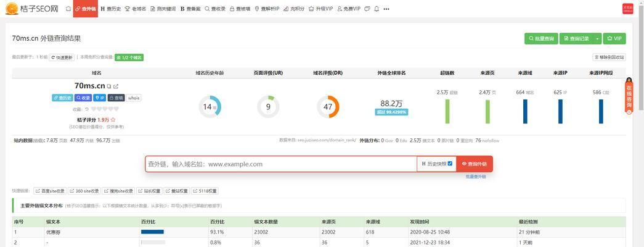Copy the 70ms.cn domain name
Image resolution: width=644 pixels, height=247 pixels.
click(x=109, y=86)
